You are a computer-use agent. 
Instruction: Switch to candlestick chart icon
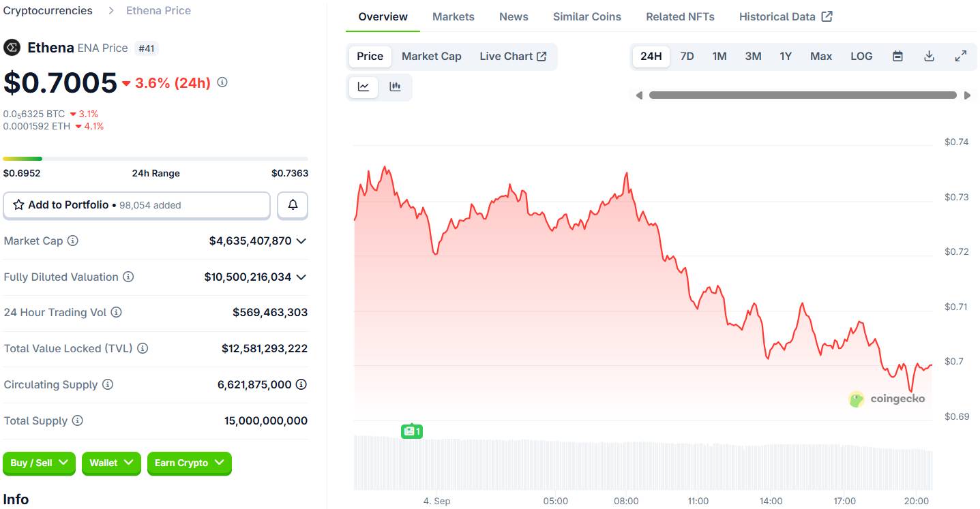pyautogui.click(x=395, y=87)
